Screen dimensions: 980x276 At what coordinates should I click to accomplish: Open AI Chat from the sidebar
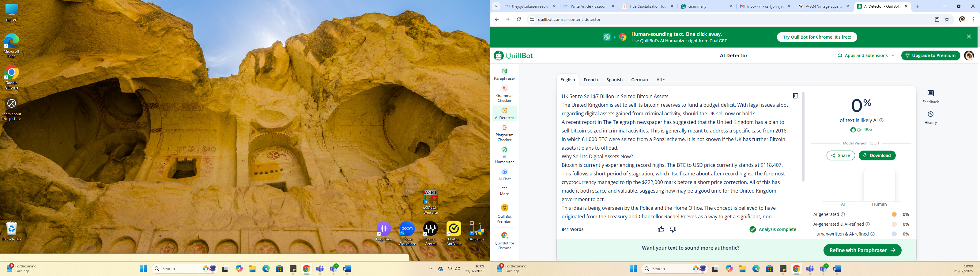[504, 175]
